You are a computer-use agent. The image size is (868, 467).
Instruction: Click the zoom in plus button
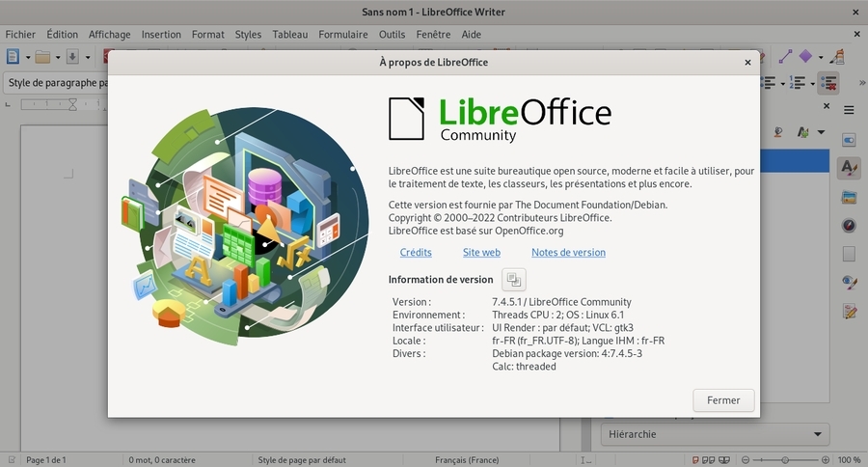coord(826,460)
